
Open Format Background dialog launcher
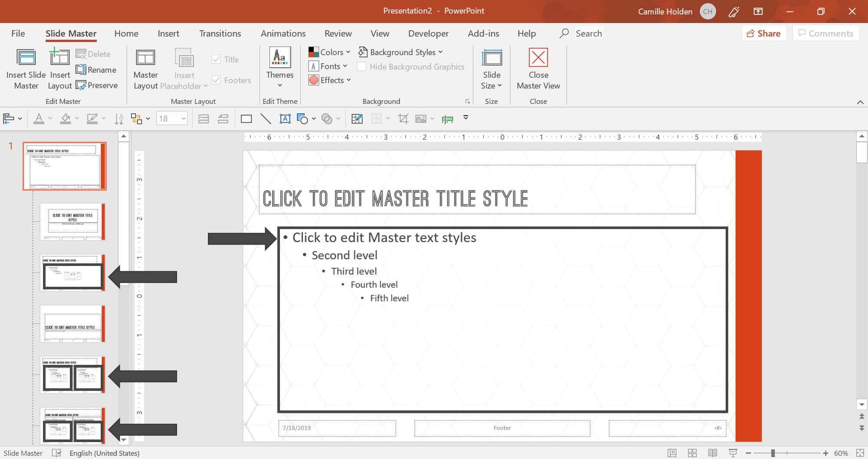(x=467, y=102)
